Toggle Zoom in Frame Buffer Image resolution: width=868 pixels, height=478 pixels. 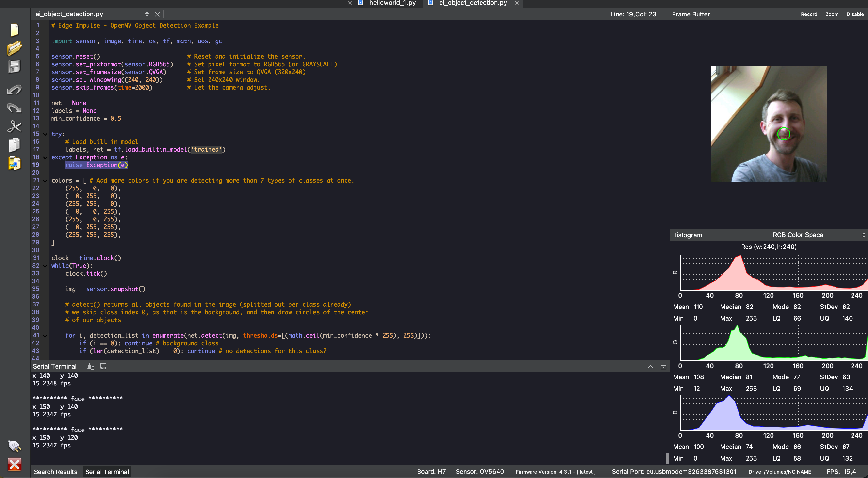[x=832, y=14]
